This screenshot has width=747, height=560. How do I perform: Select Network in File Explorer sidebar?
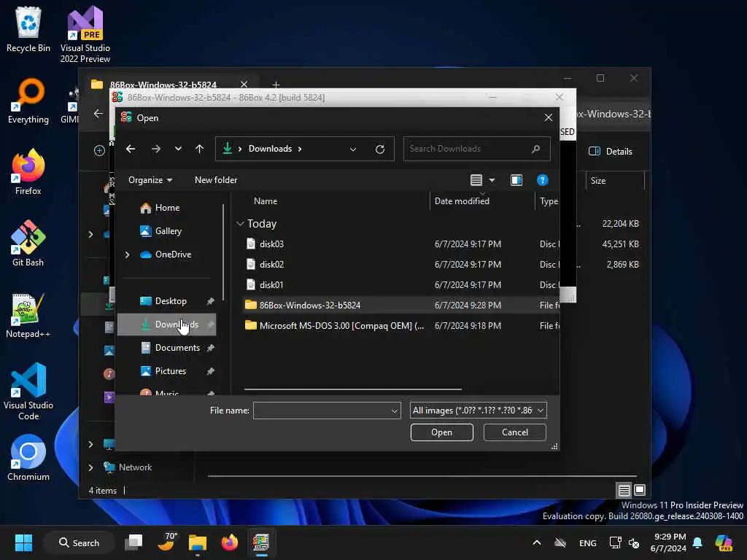pos(135,467)
